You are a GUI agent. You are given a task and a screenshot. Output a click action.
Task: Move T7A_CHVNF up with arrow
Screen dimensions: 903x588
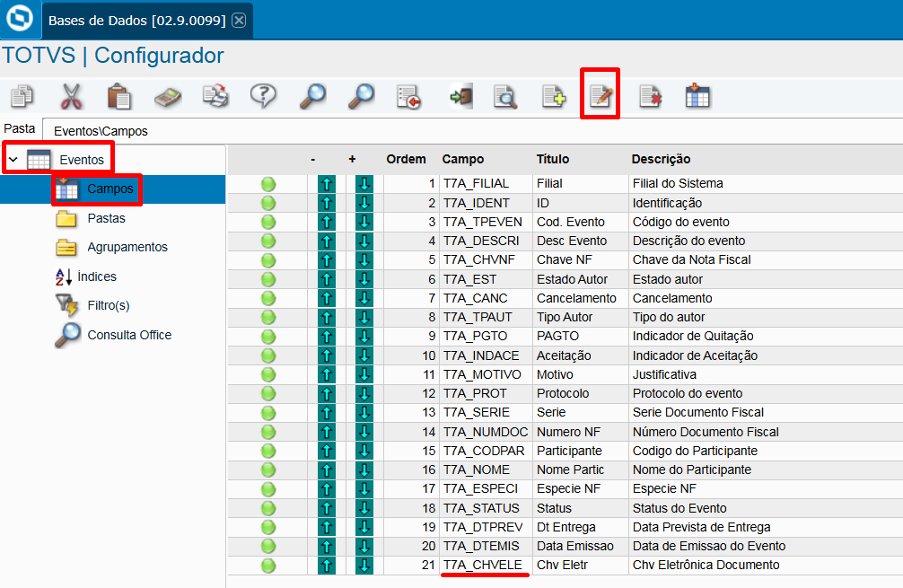pos(327,259)
